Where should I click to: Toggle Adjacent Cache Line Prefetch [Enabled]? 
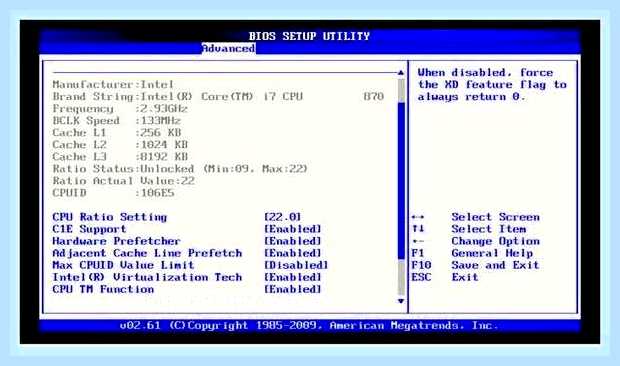tap(293, 253)
